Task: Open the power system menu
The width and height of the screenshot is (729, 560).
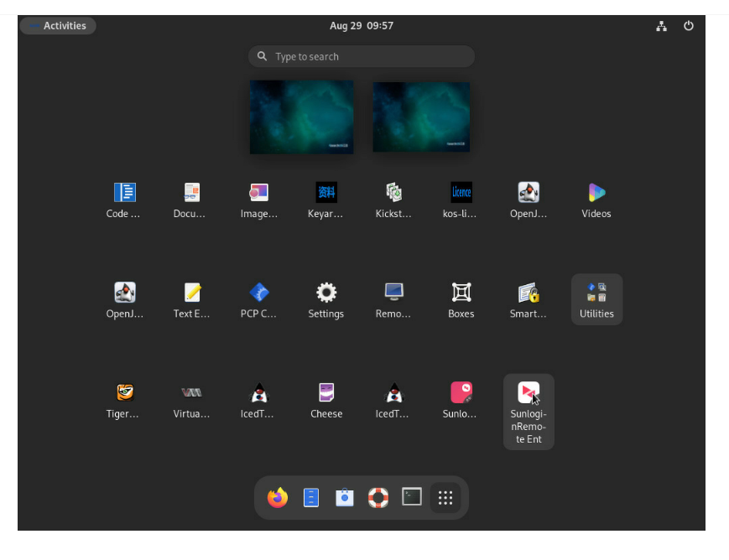Action: 689,26
